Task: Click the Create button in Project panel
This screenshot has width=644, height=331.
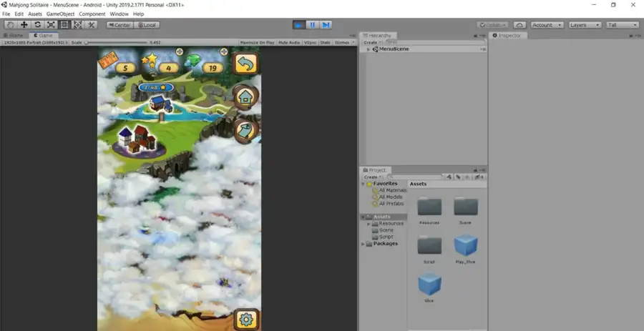Action: (x=371, y=177)
